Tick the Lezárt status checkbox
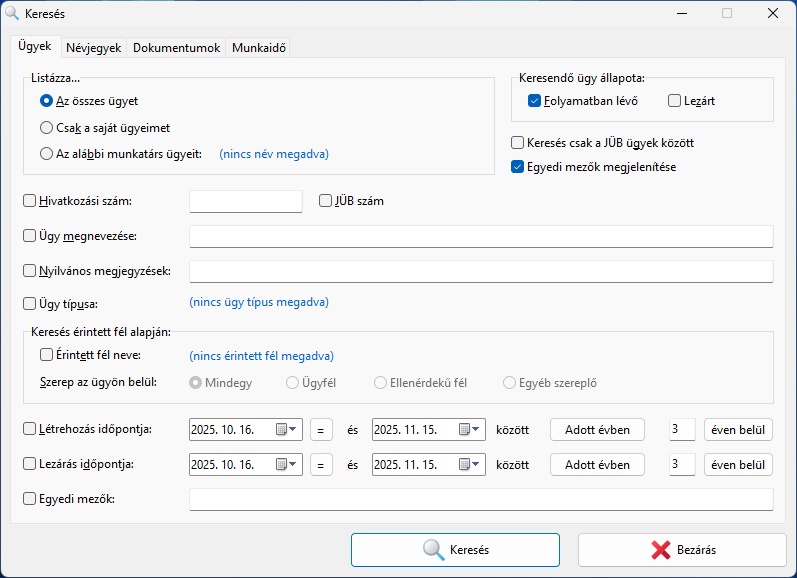 pyautogui.click(x=675, y=101)
